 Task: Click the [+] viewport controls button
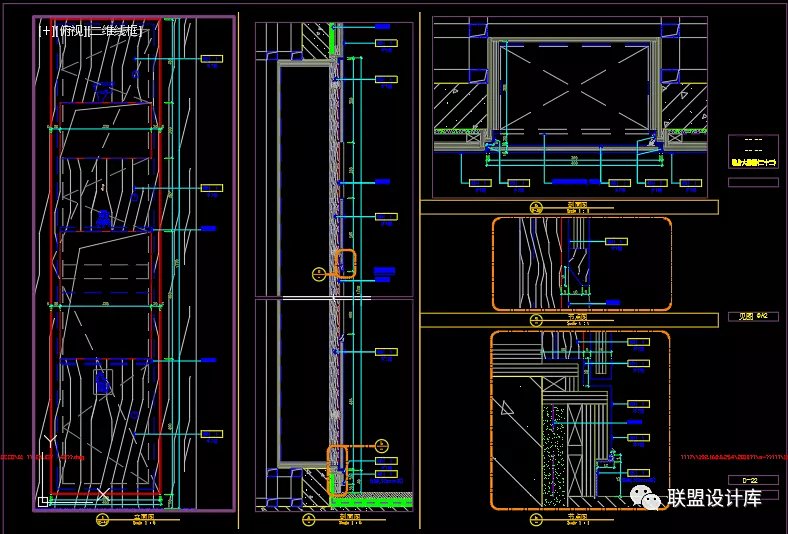pos(43,31)
